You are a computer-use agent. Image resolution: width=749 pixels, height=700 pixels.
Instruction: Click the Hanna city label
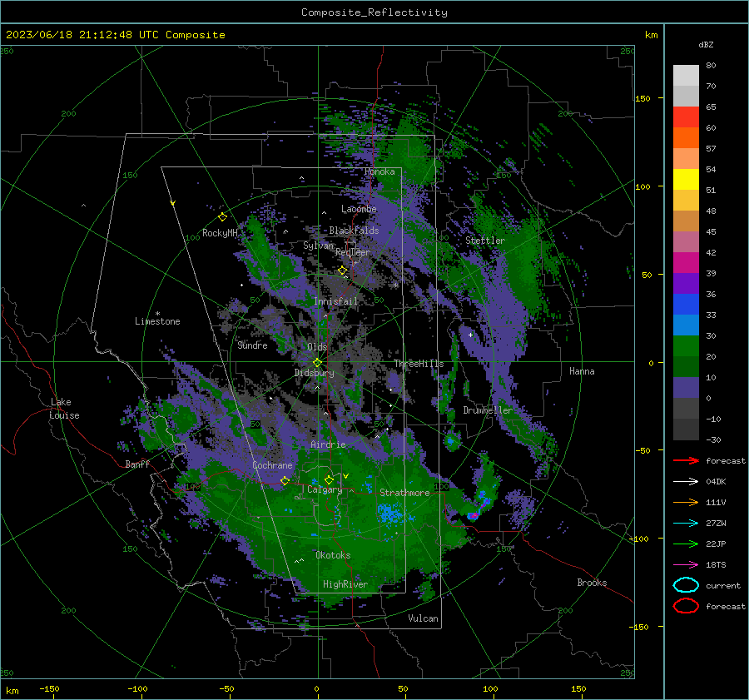coord(582,371)
